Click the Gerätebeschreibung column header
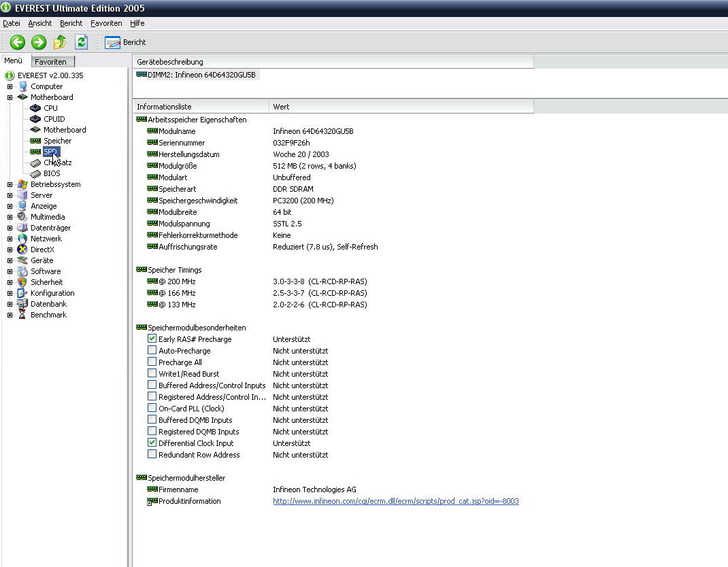This screenshot has width=728, height=567. click(x=333, y=62)
